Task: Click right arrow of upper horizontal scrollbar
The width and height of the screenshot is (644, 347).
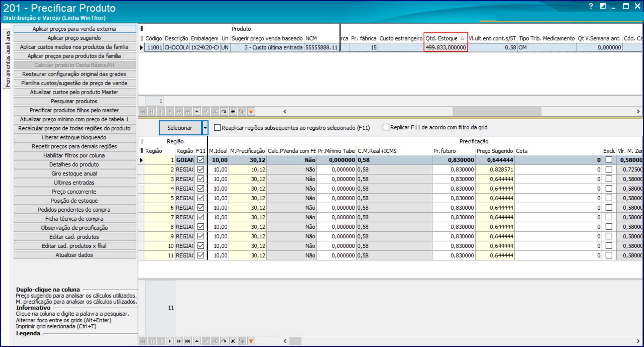Action: (x=638, y=112)
